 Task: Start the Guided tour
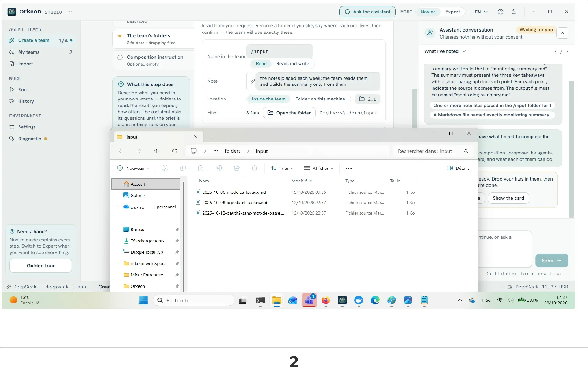[x=41, y=266]
